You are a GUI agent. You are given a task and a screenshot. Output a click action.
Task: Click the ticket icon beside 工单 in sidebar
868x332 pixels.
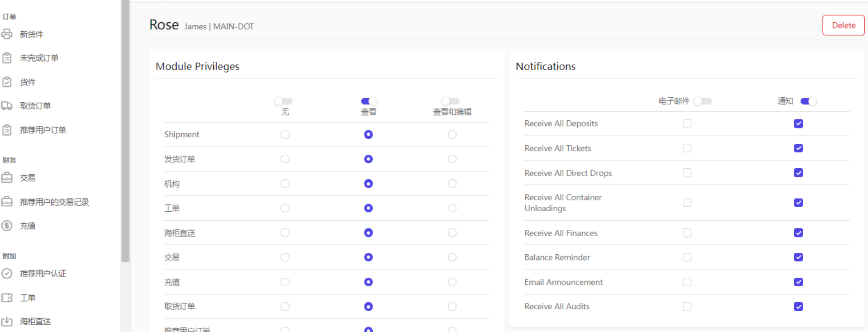tap(7, 298)
